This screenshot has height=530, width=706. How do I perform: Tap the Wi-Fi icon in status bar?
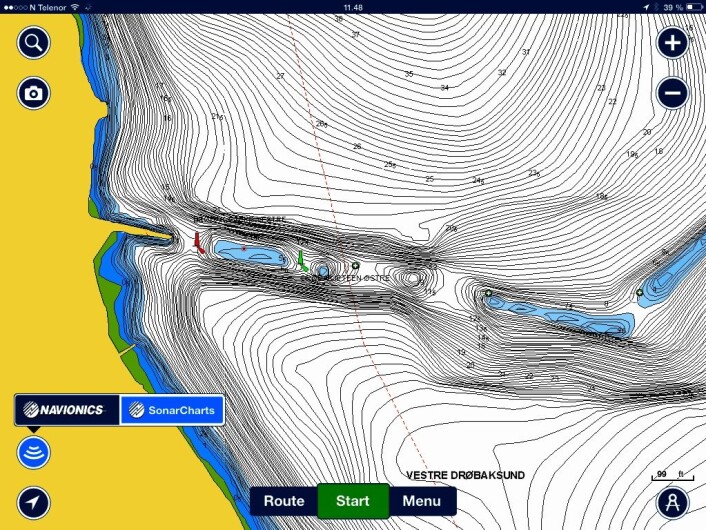(x=75, y=7)
